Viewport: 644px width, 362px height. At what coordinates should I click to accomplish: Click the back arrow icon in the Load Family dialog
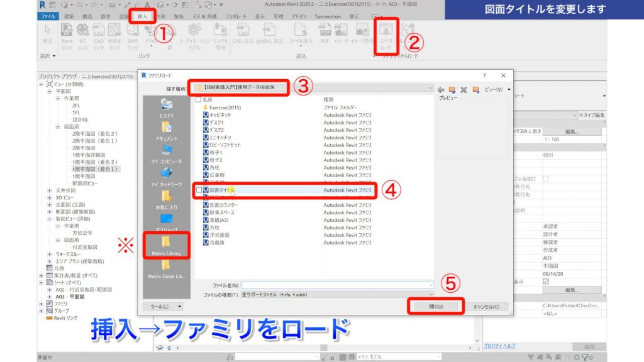tap(441, 89)
